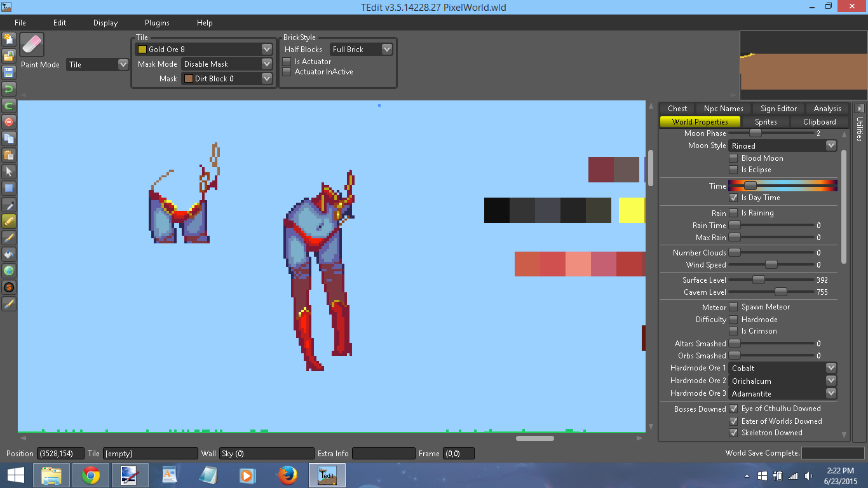Switch to the Chest tab
The image size is (868, 488).
[x=677, y=109]
